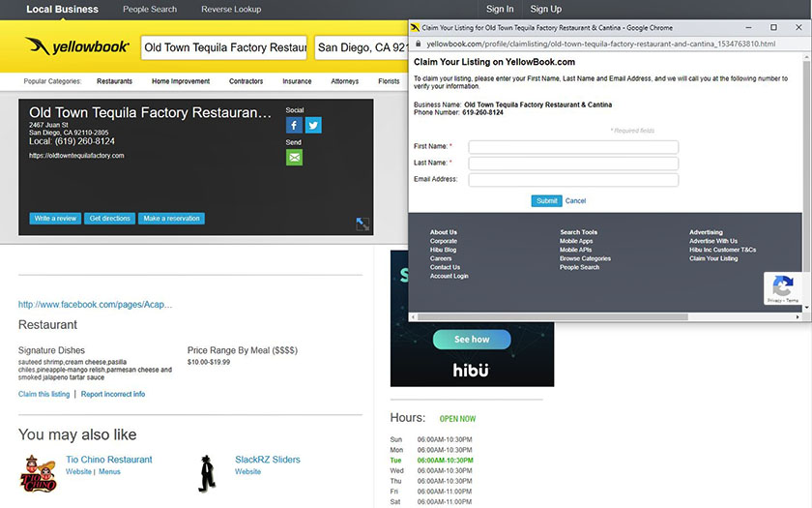Viewport: 812px width, 508px height.
Task: Click the Get directions button
Action: pos(110,219)
